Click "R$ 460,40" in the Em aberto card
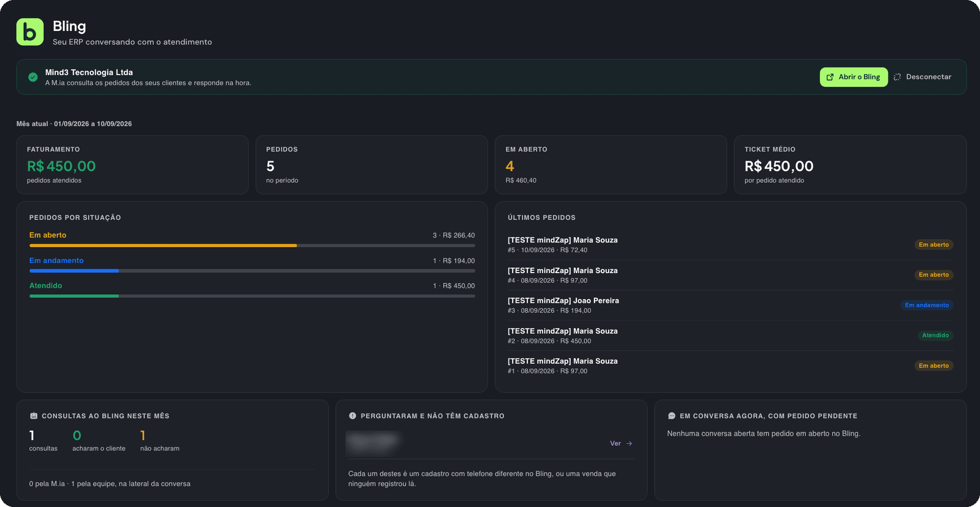This screenshot has width=980, height=507. (521, 180)
